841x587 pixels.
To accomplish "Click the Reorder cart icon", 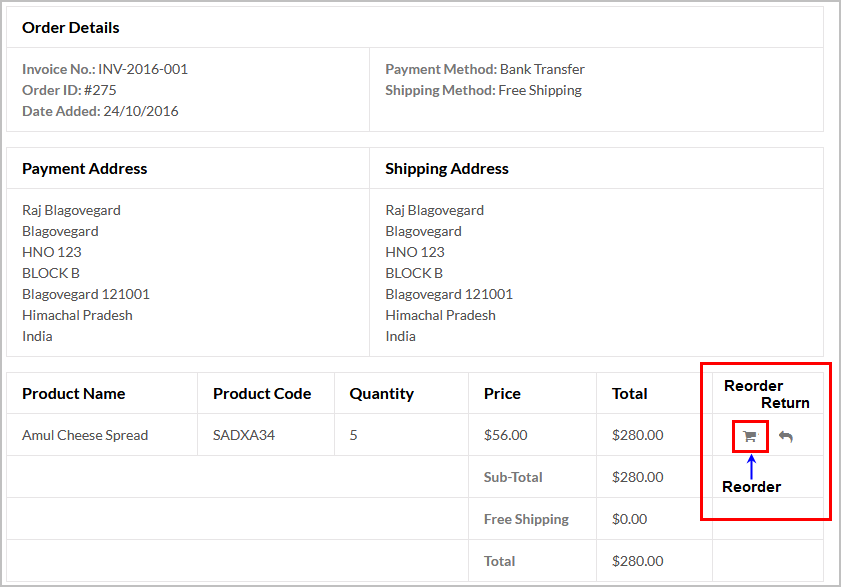I will coord(750,436).
